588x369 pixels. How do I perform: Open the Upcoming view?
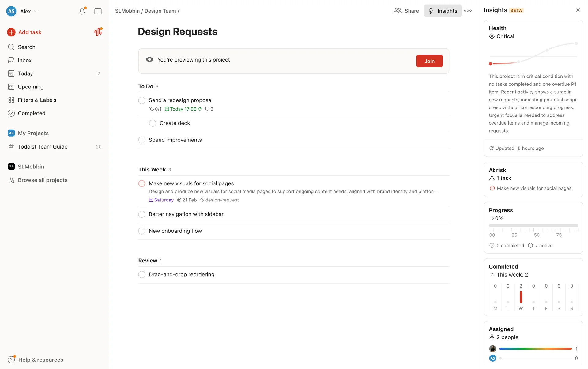[x=31, y=87]
